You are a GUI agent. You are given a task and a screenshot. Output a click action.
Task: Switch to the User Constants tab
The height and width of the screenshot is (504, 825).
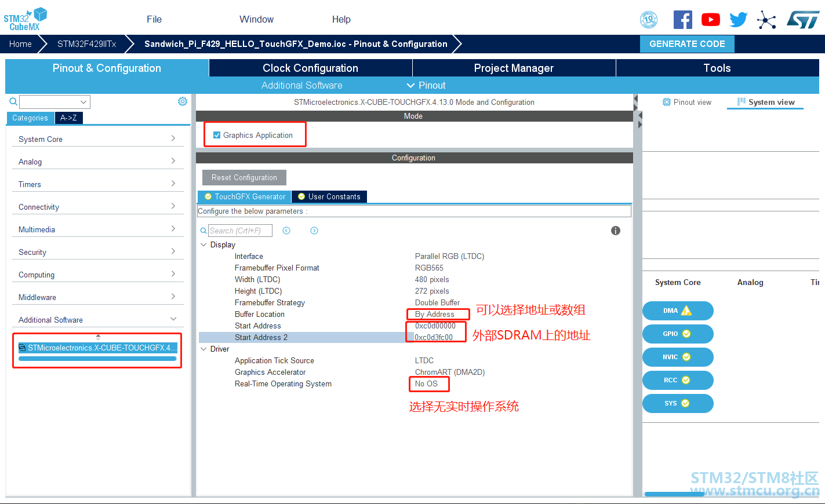tap(329, 196)
